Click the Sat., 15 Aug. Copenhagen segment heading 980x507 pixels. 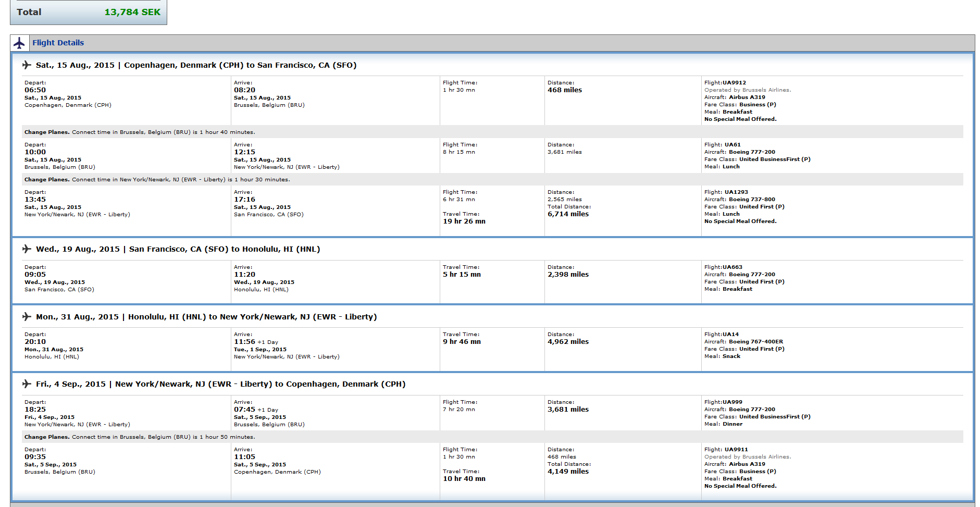[196, 65]
